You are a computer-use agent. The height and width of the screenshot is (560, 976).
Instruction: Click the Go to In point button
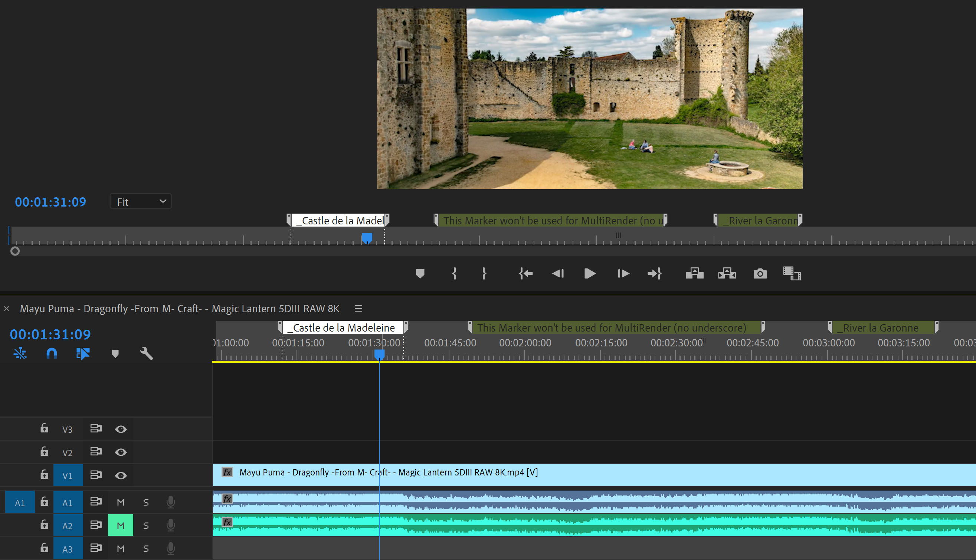[x=526, y=273]
